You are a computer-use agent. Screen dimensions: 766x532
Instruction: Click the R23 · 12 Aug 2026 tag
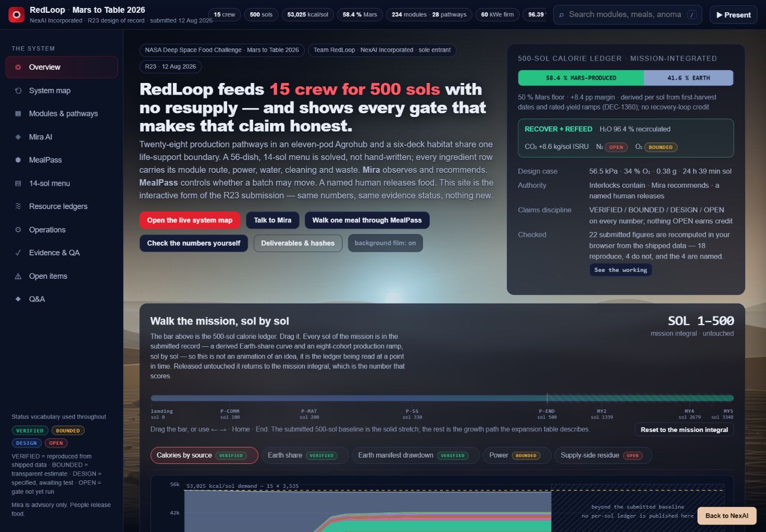[170, 66]
